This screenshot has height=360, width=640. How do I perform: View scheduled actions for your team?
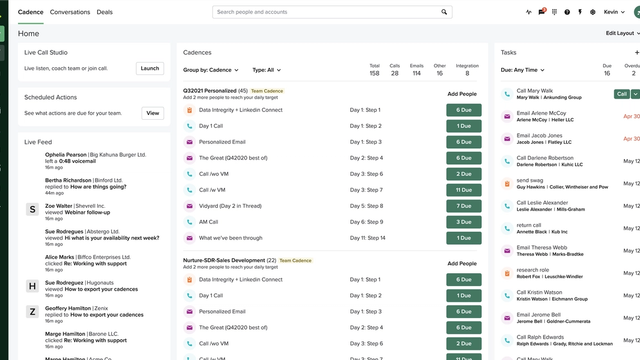coord(153,113)
